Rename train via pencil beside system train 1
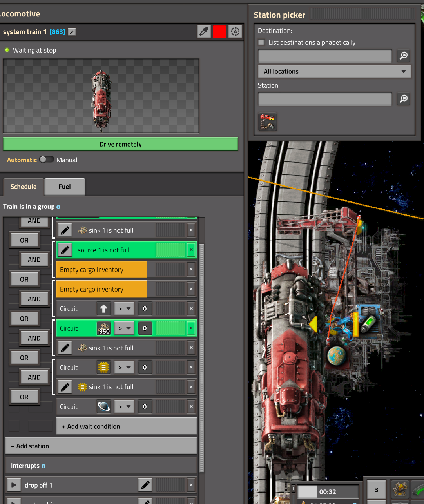424x504 pixels. [x=72, y=32]
